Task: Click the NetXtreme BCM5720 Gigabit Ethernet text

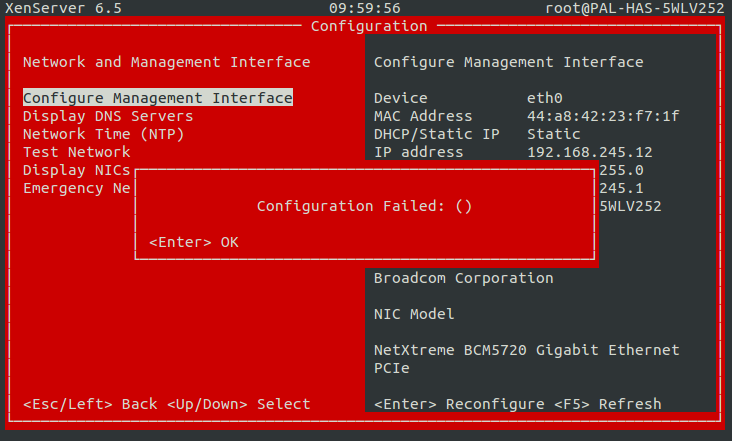Action: coord(526,350)
